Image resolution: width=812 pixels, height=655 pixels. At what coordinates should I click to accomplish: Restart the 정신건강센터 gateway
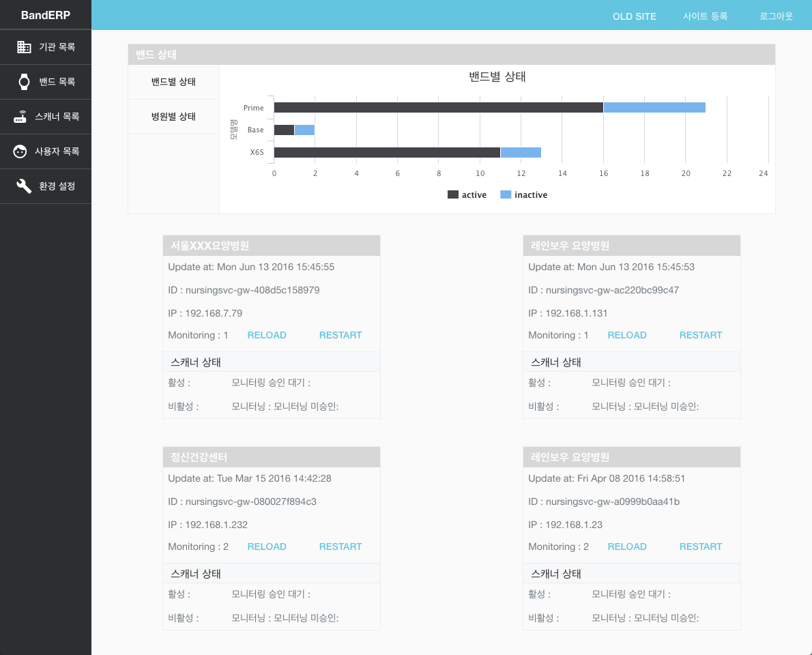(340, 547)
